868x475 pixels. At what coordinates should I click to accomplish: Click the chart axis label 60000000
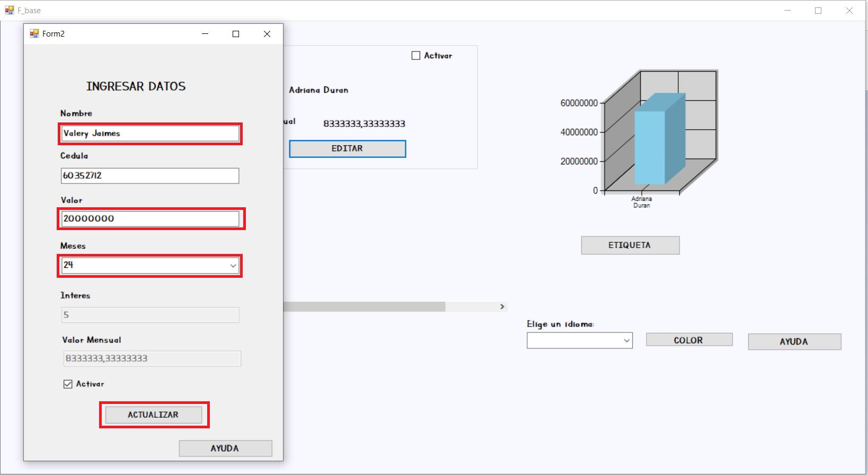[579, 103]
